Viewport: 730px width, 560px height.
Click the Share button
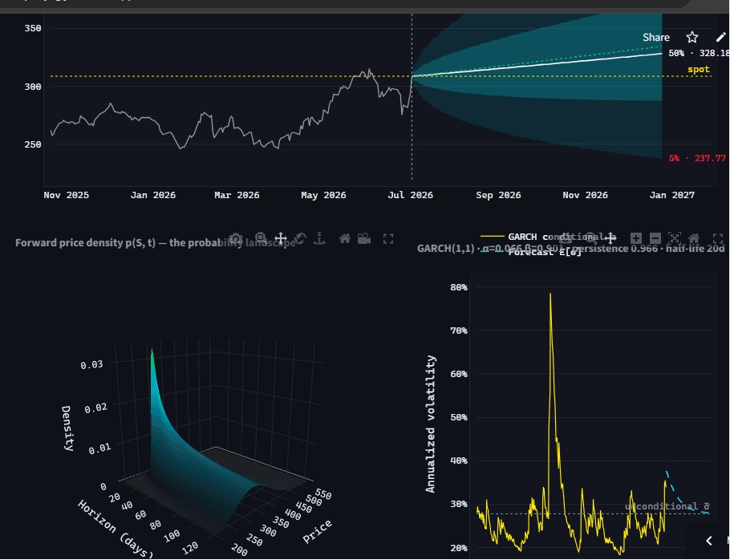point(656,37)
